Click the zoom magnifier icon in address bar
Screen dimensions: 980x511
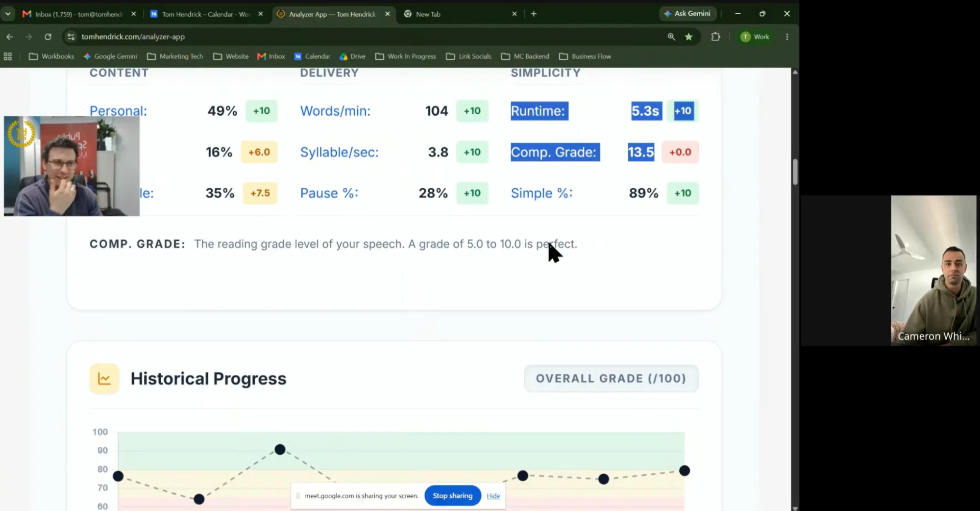671,37
